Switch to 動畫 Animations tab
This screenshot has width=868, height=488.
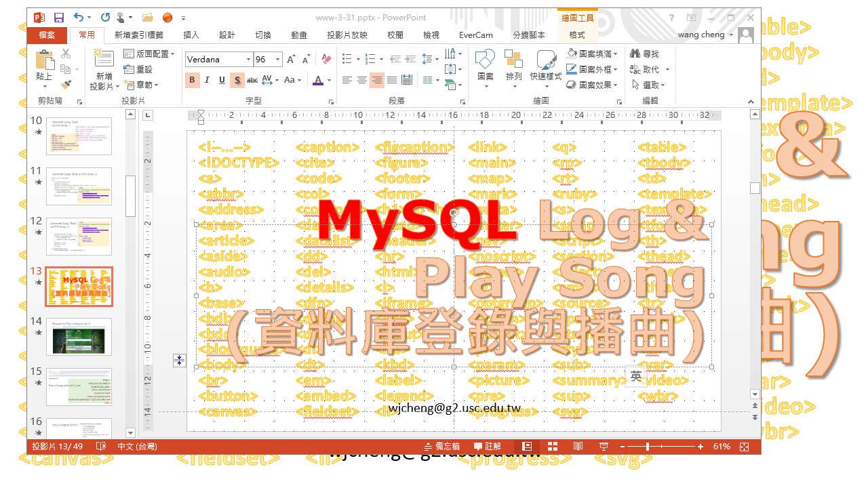click(298, 35)
